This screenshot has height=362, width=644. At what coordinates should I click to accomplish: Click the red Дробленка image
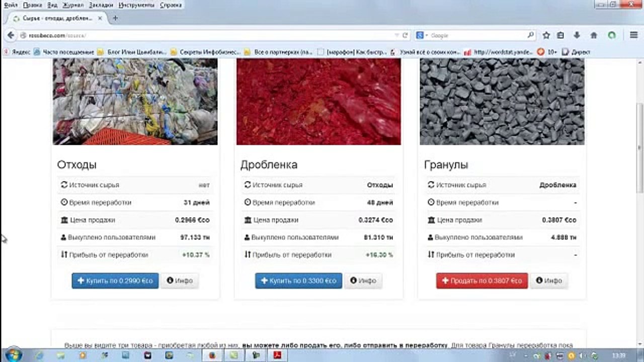click(x=319, y=102)
